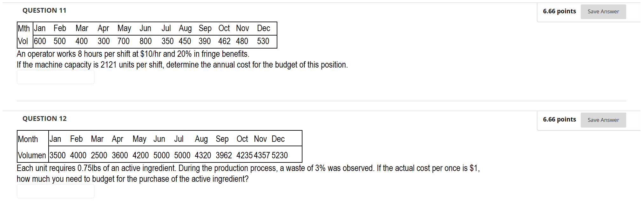Viewport: 644px width, 210px height.
Task: Click the 6.66 points label beside Question 11
Action: click(x=559, y=11)
